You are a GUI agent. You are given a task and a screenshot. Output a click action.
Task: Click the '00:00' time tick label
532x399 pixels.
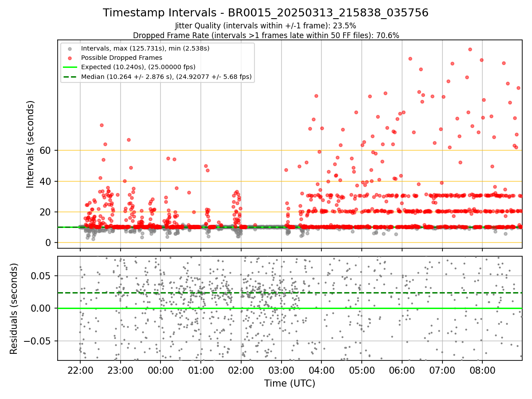tap(161, 370)
